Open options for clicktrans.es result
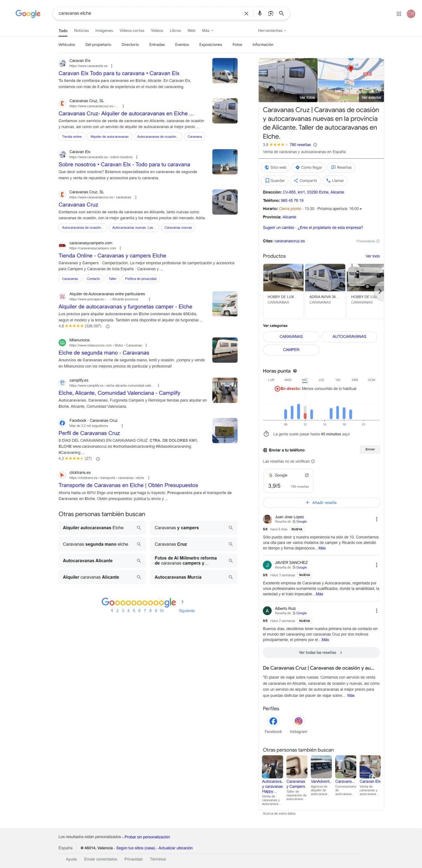This screenshot has height=868, width=422. (x=149, y=478)
